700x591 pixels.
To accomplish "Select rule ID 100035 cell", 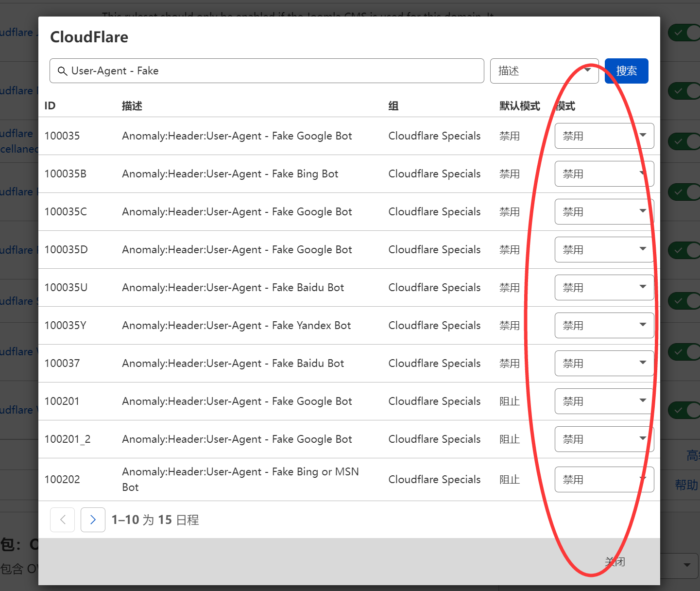I will click(62, 136).
